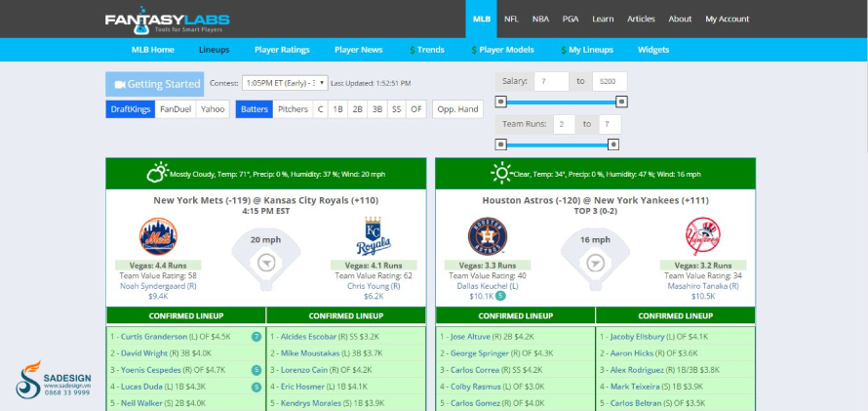Open Jacoby Ellsbury player link
The height and width of the screenshot is (411, 868).
pyautogui.click(x=637, y=337)
